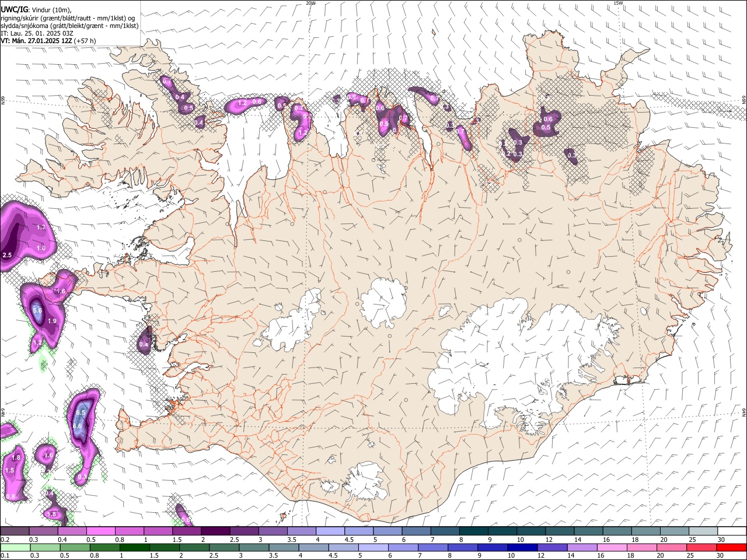Pick the dark green 1 swatch in green scale
The height and width of the screenshot is (560, 747).
[134, 547]
